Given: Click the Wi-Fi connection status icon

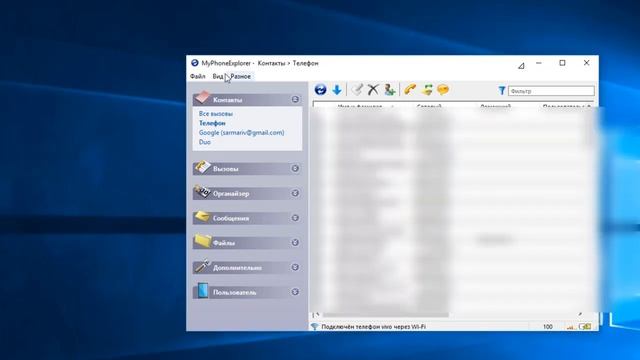Looking at the screenshot, I should [314, 327].
